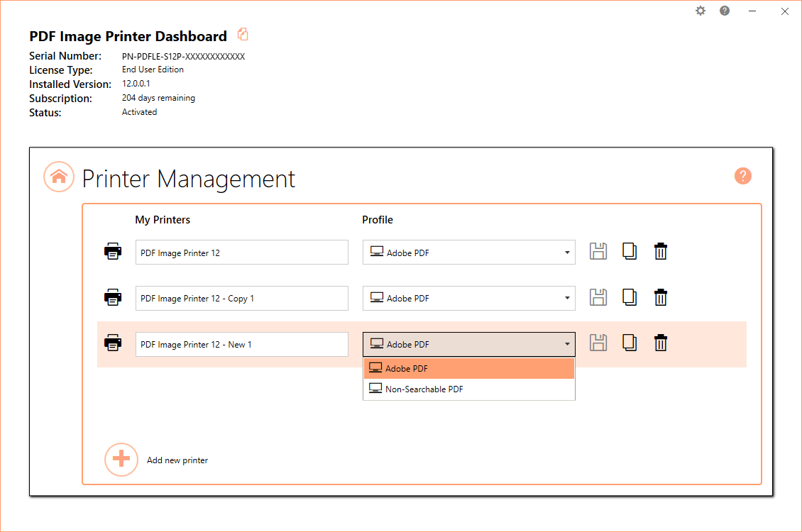Open the Home screen via the home icon

tap(59, 177)
